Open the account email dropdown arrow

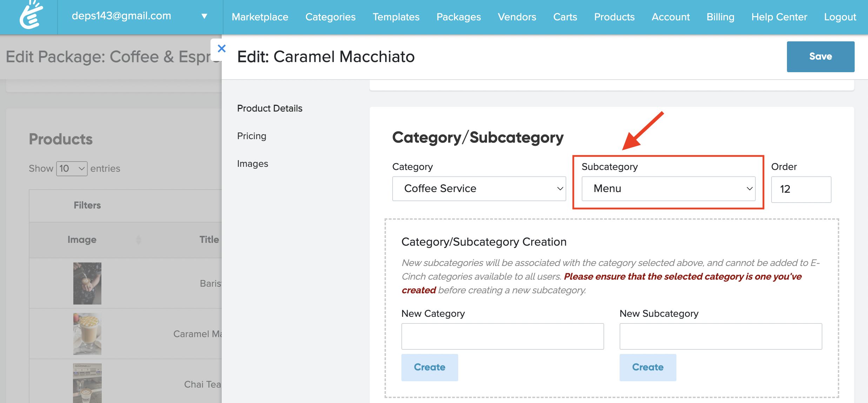pos(204,16)
